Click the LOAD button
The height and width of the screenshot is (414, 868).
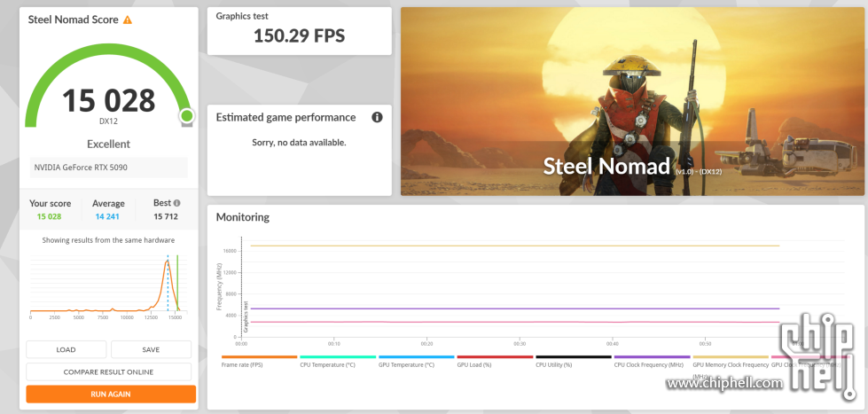(x=66, y=350)
